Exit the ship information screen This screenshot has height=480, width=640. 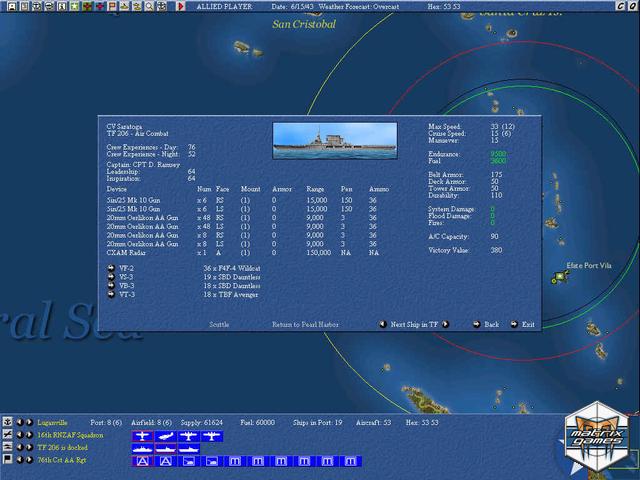click(514, 325)
